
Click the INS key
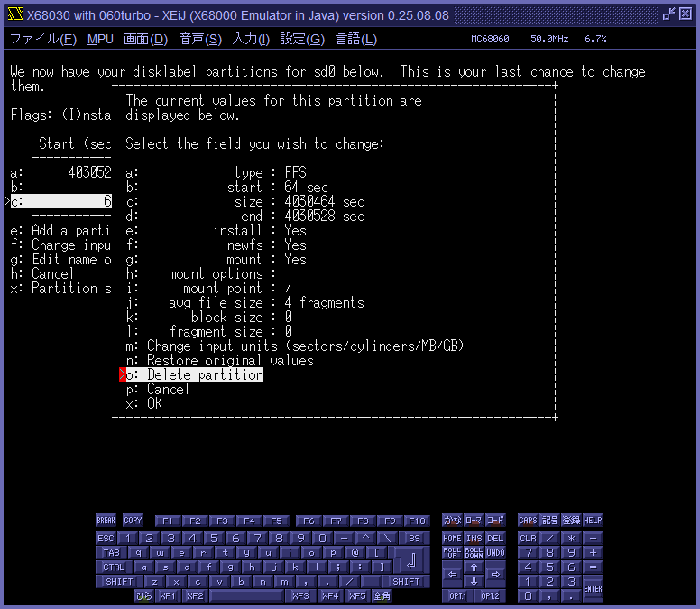(474, 538)
